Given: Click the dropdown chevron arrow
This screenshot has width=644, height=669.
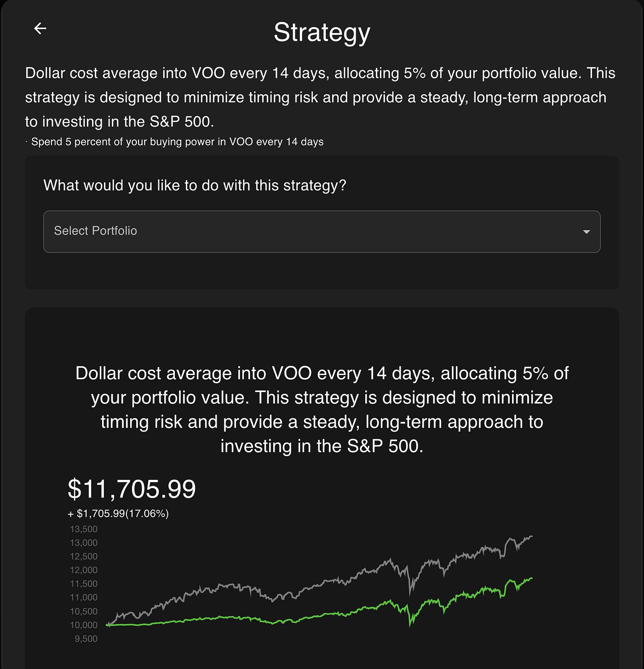Looking at the screenshot, I should [x=587, y=232].
